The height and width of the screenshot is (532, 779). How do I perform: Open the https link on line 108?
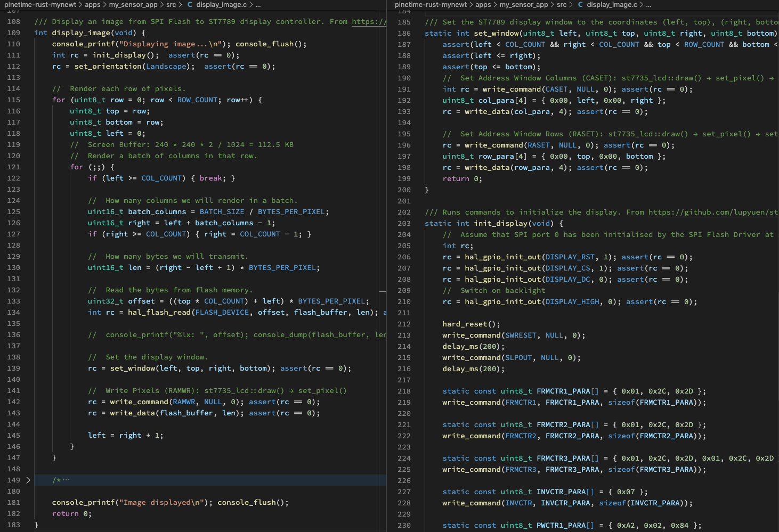click(369, 22)
